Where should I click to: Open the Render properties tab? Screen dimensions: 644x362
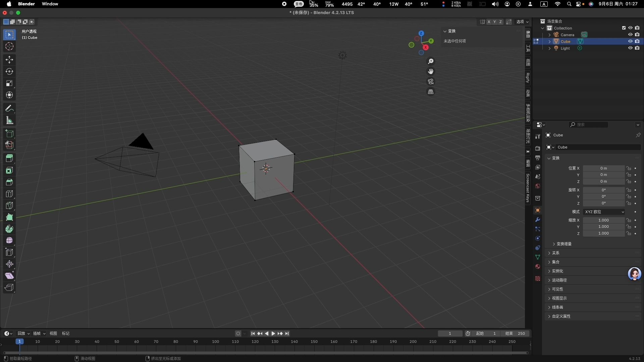(x=538, y=148)
